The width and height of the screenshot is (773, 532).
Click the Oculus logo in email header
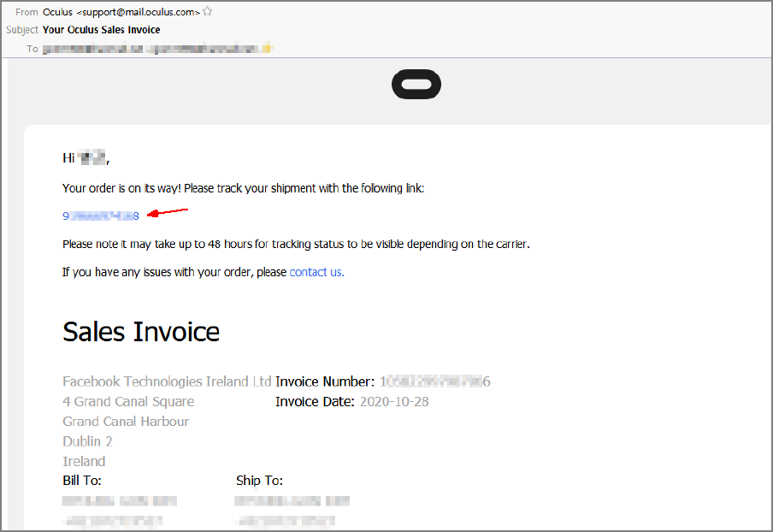point(416,85)
